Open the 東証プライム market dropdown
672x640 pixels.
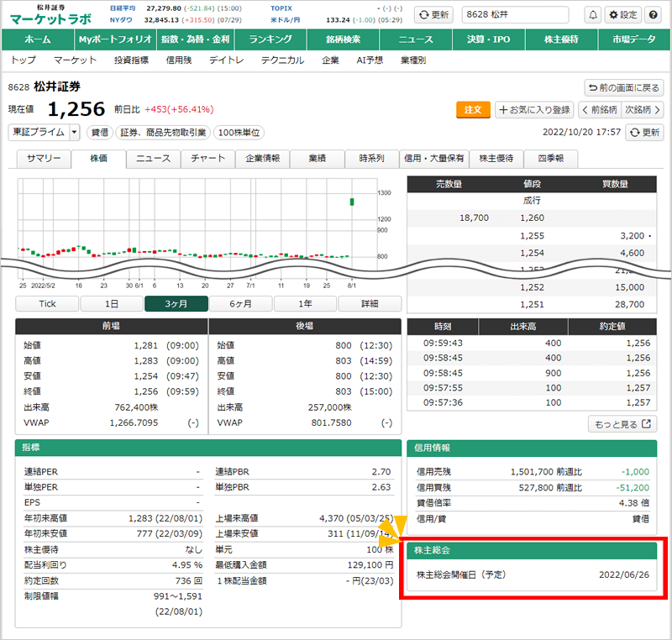point(44,133)
